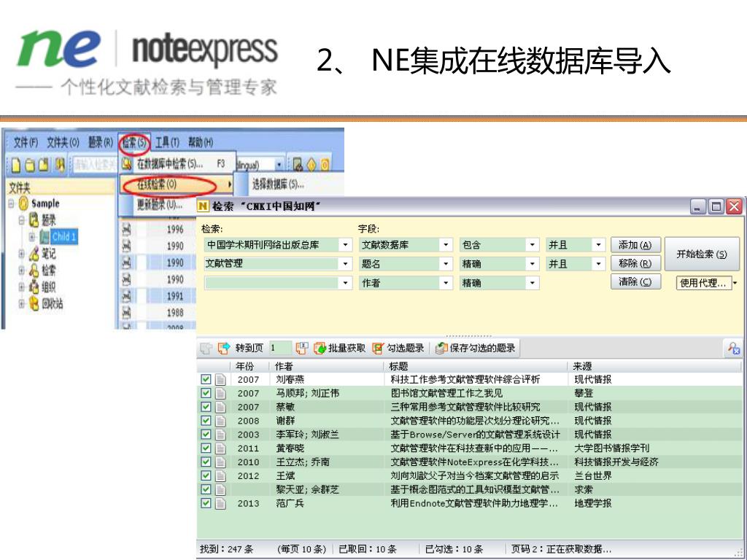
Task: Expand the 笔记 tree node
Action: (x=21, y=254)
